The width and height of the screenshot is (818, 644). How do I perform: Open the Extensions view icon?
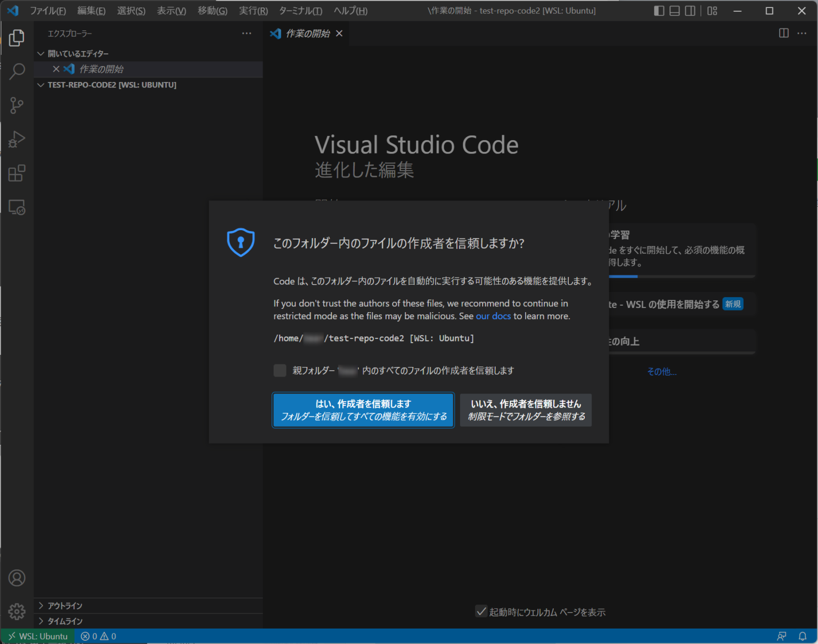(x=17, y=173)
